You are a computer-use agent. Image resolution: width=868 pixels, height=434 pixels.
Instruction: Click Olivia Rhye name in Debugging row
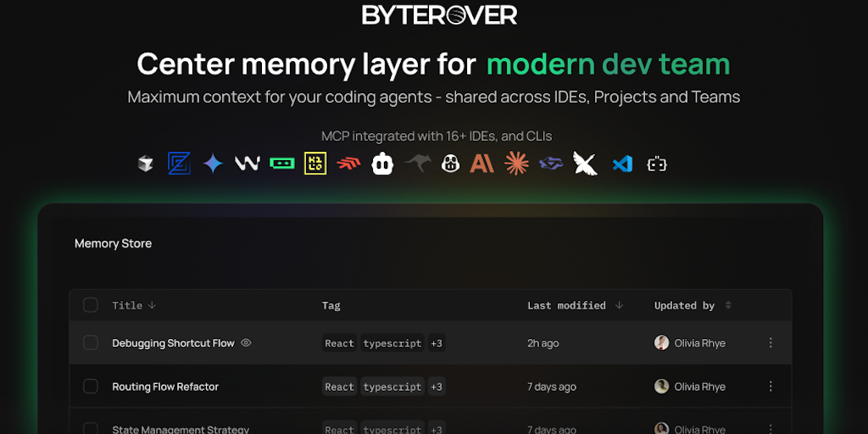pos(699,342)
